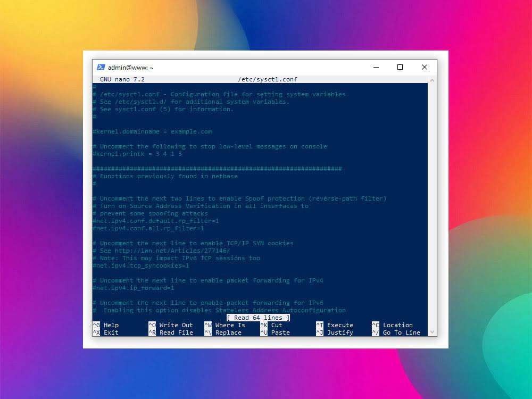Screen dimensions: 532x399
Task: Click the ^T Execute shortcut
Action: [334, 325]
